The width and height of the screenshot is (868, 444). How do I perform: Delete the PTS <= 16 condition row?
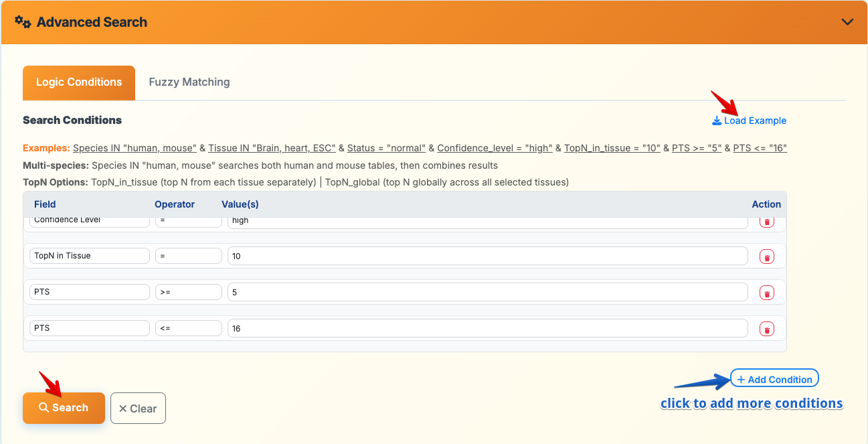point(766,329)
